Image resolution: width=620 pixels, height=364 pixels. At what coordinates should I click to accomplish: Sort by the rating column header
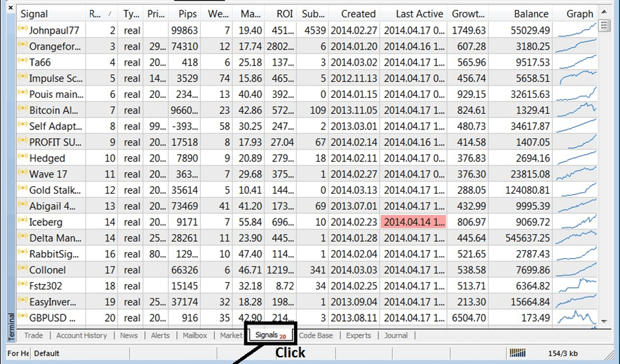101,14
